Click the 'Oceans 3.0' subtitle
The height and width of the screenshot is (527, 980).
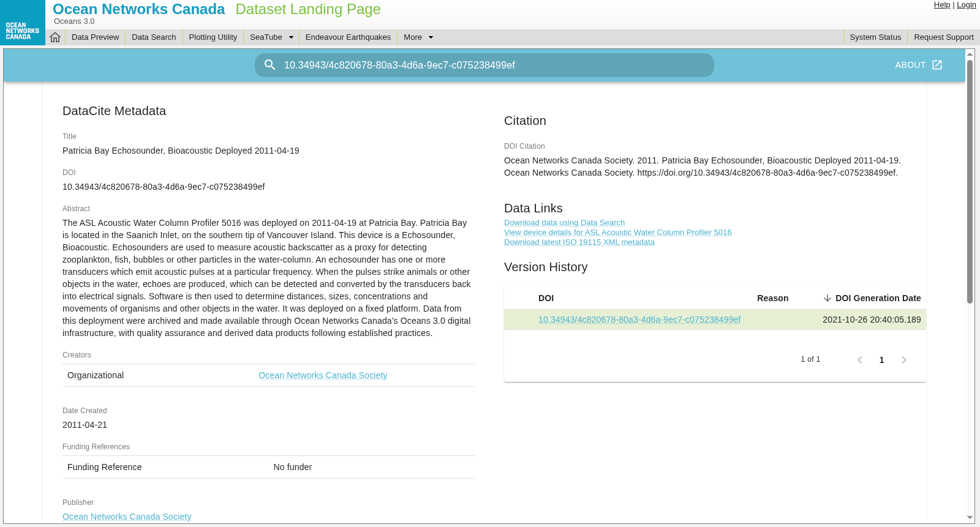(74, 21)
